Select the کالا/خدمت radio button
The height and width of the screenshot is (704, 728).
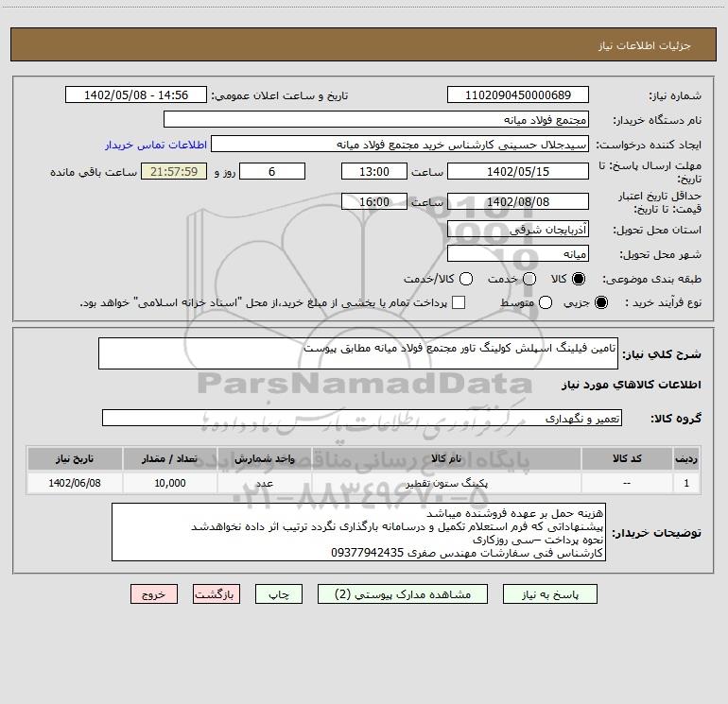coord(466,279)
